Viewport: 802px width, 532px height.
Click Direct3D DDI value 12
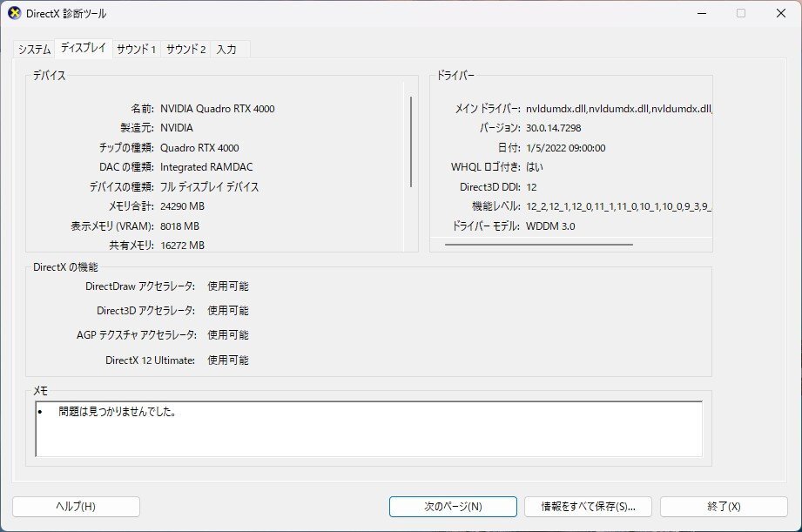coord(531,187)
